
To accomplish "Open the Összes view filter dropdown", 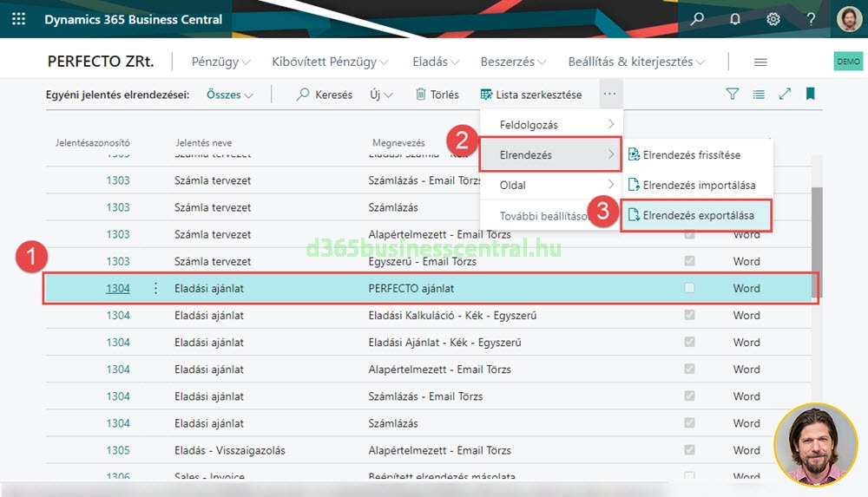I will click(230, 95).
